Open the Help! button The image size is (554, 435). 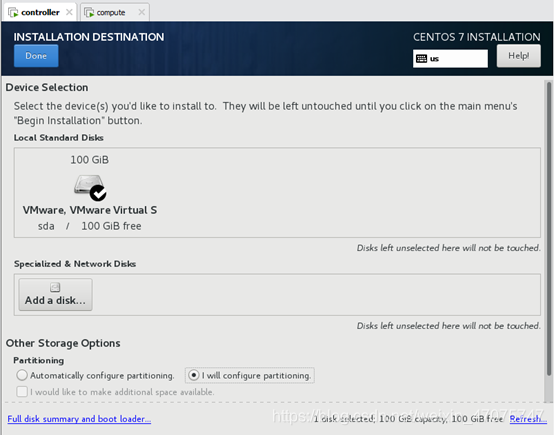(x=518, y=56)
